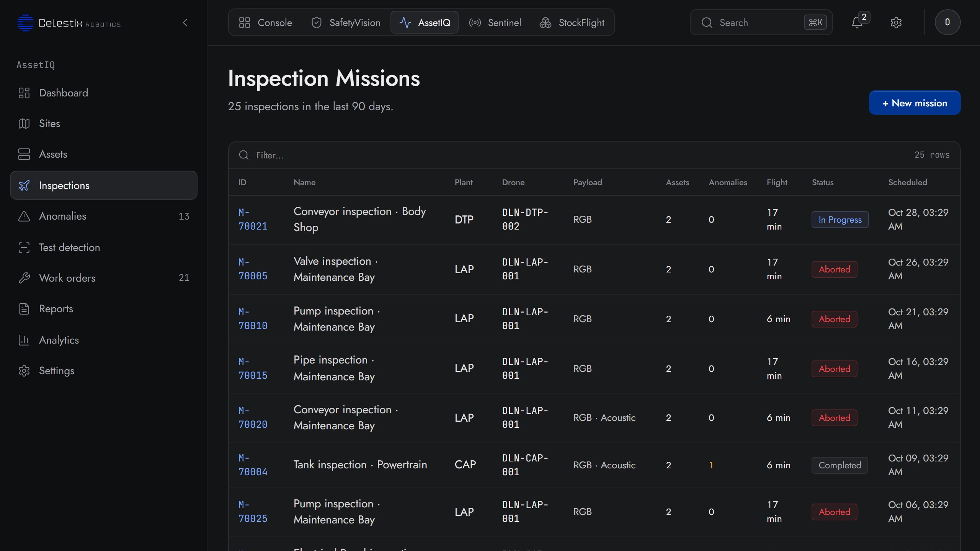The height and width of the screenshot is (551, 980).
Task: Open mission M-70020 link
Action: 253,417
